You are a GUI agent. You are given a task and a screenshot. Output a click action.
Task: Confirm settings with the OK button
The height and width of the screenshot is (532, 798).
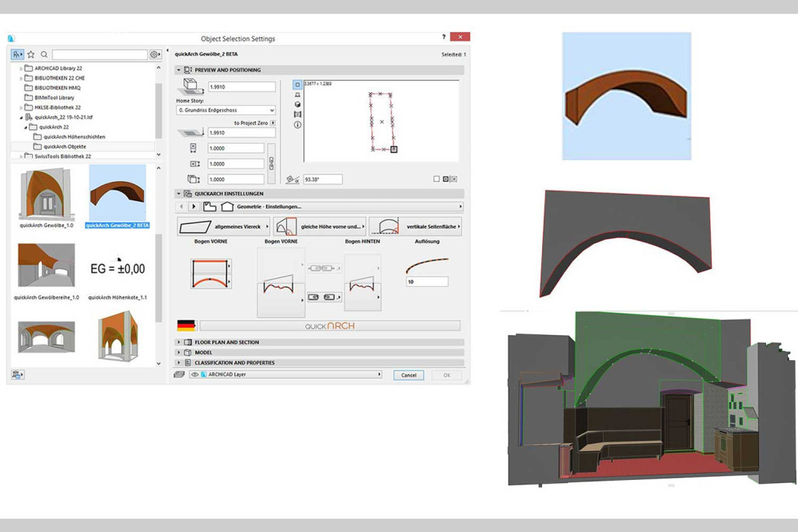(446, 374)
